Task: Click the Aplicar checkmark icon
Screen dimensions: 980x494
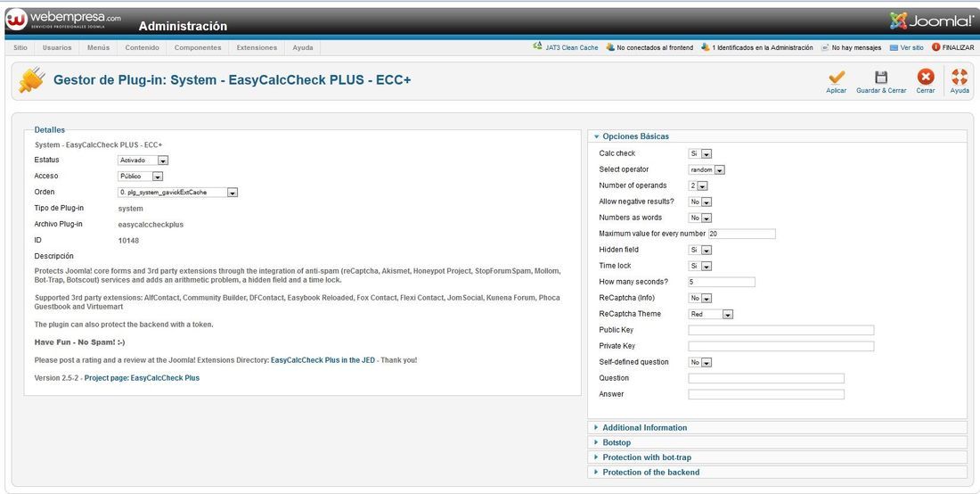Action: tap(837, 77)
